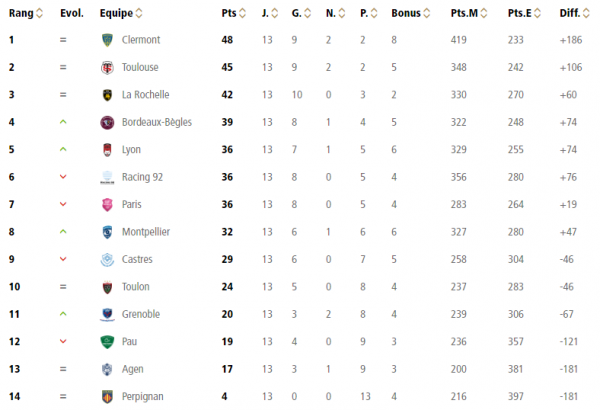
Task: Open the Castres team link
Action: (138, 259)
